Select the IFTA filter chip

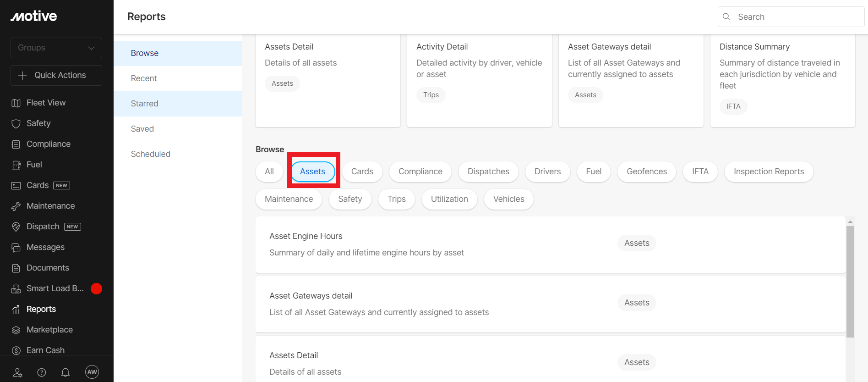pyautogui.click(x=700, y=172)
